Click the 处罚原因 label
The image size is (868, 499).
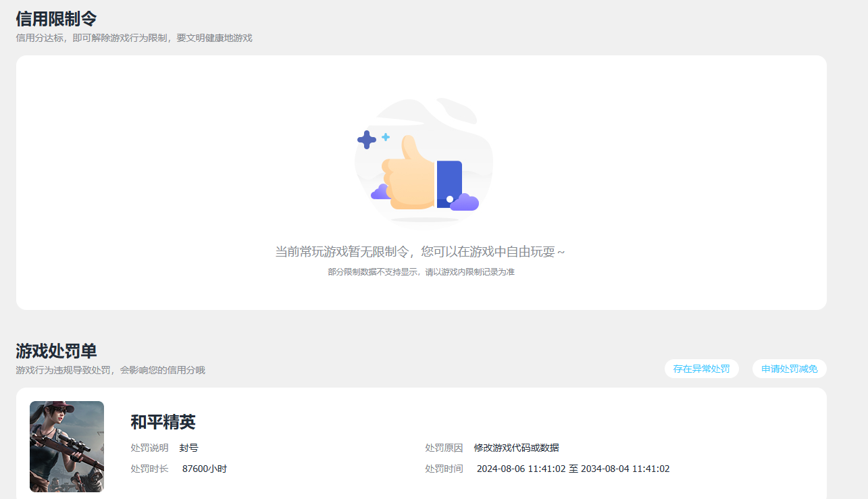[x=444, y=448]
